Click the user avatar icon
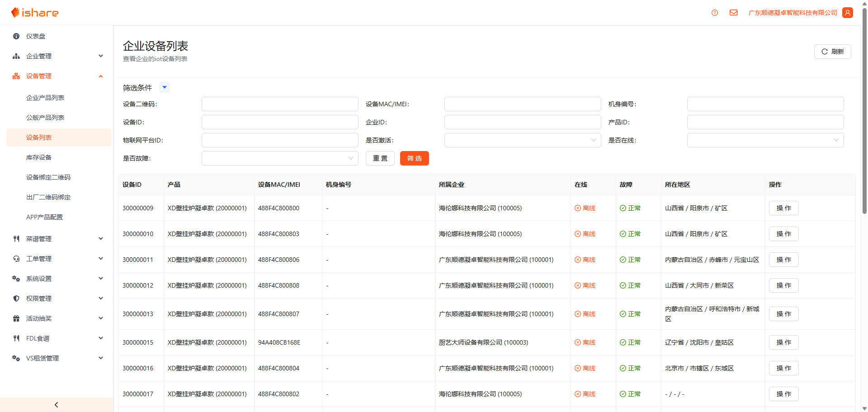The width and height of the screenshot is (868, 412). point(848,13)
